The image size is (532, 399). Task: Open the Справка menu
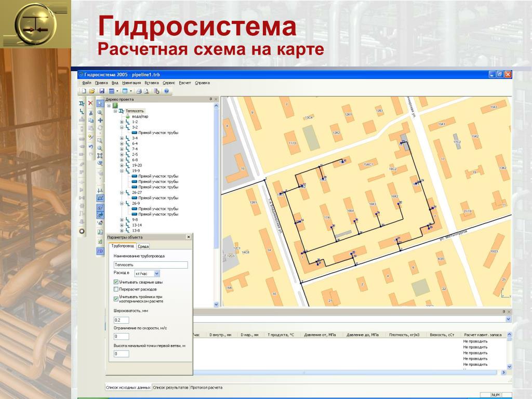click(x=202, y=83)
